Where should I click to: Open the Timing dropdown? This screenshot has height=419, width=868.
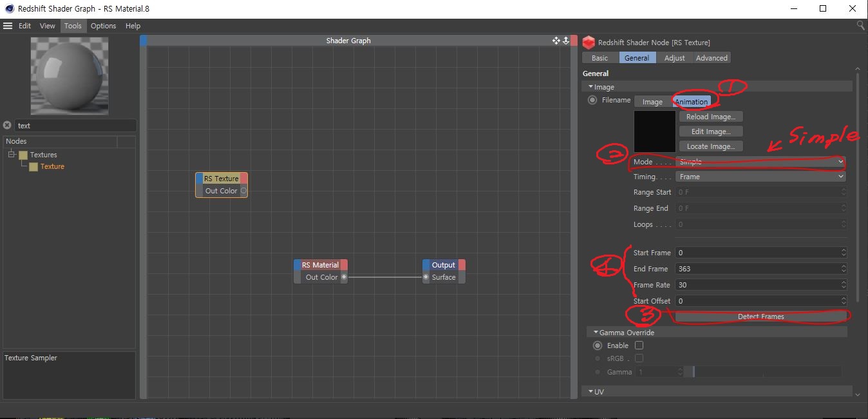[x=760, y=177]
